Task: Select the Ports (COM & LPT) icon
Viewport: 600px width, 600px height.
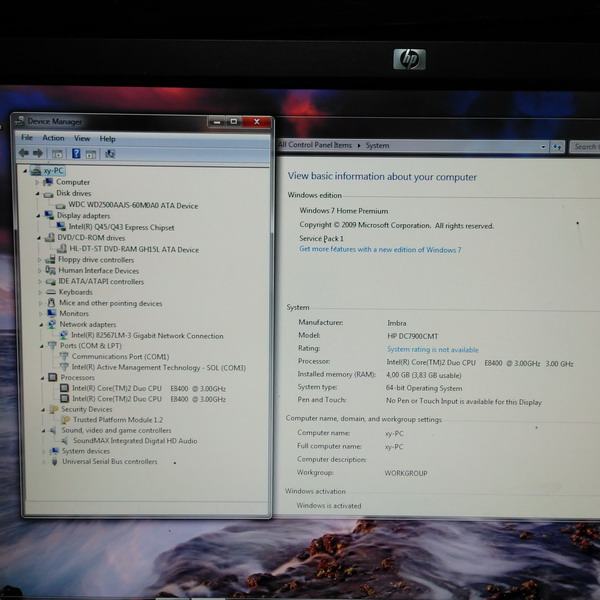Action: point(52,345)
